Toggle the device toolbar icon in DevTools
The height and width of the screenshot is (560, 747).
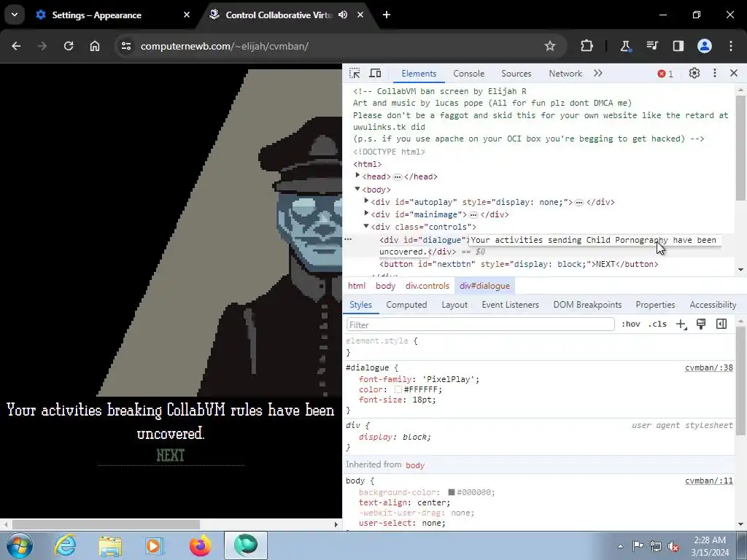coord(376,74)
